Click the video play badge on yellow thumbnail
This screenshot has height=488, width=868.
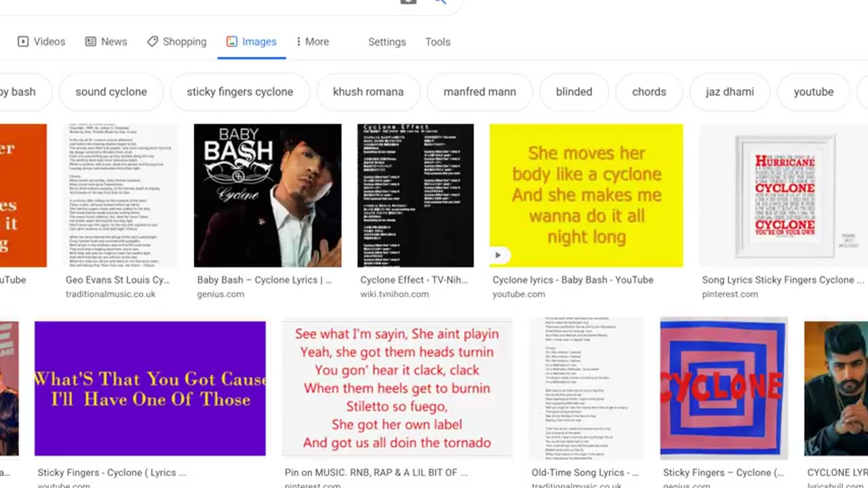pyautogui.click(x=498, y=255)
